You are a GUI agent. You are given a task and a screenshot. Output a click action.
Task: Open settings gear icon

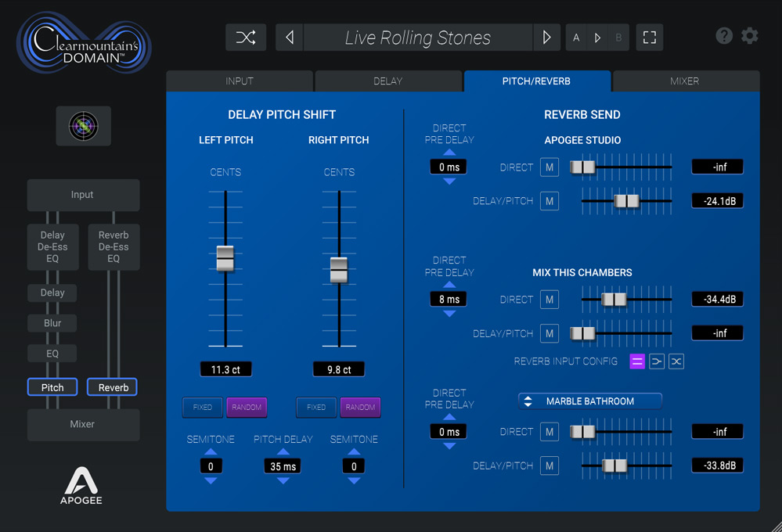pyautogui.click(x=750, y=36)
